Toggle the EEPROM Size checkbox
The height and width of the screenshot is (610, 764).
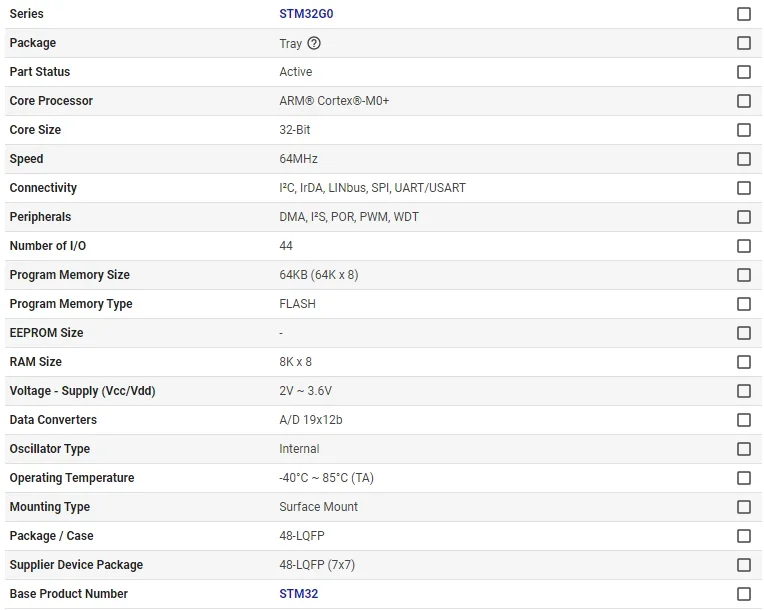pyautogui.click(x=744, y=333)
